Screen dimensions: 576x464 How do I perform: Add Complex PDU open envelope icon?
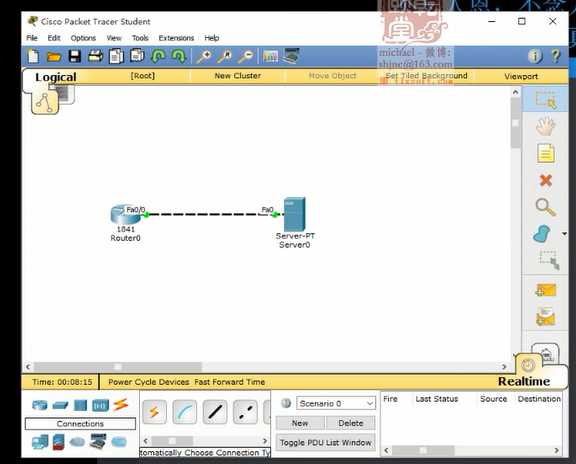point(546,317)
